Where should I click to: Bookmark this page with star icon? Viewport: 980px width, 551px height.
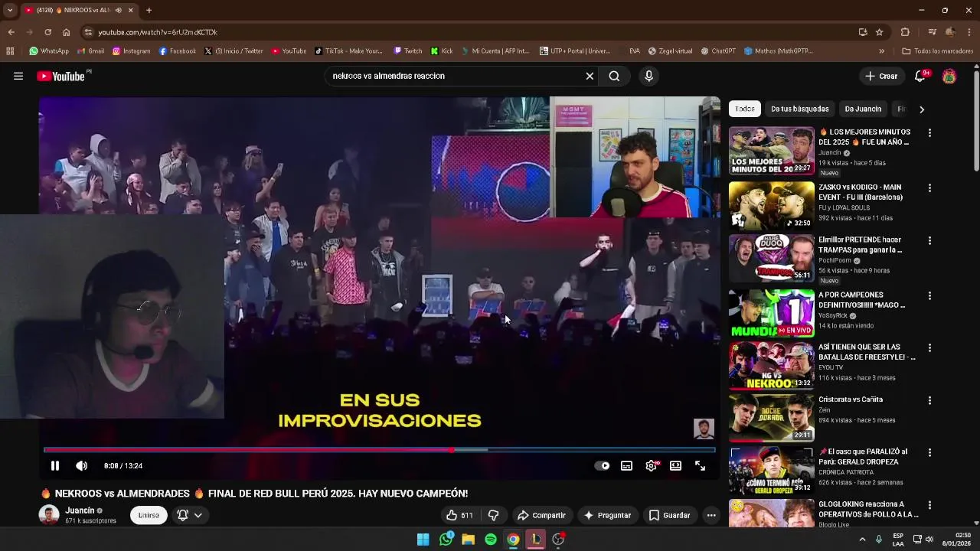[x=880, y=32]
